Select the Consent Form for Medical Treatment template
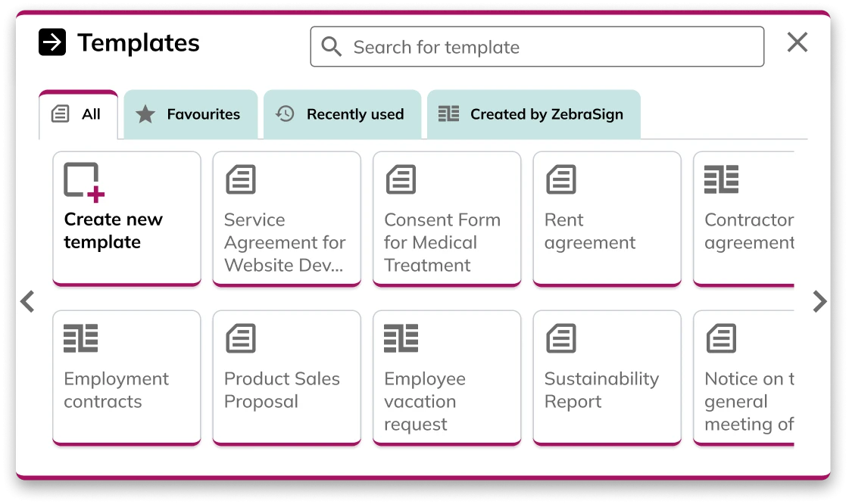 [x=446, y=218]
